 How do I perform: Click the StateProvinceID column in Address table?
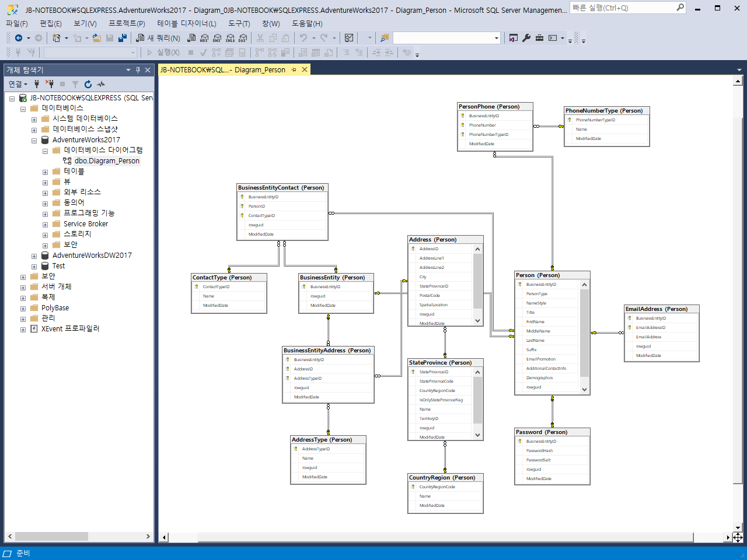(434, 286)
